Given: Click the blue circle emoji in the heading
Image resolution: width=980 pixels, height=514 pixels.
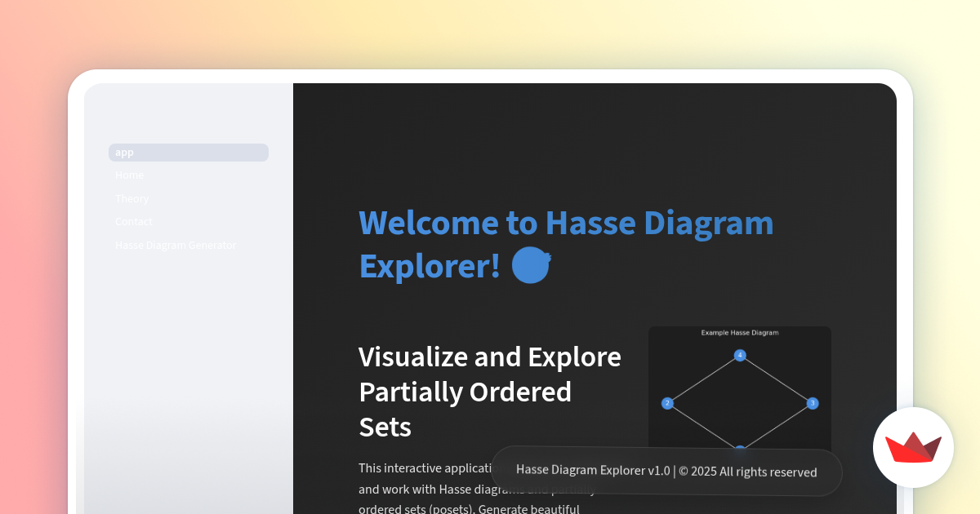Looking at the screenshot, I should click(531, 264).
